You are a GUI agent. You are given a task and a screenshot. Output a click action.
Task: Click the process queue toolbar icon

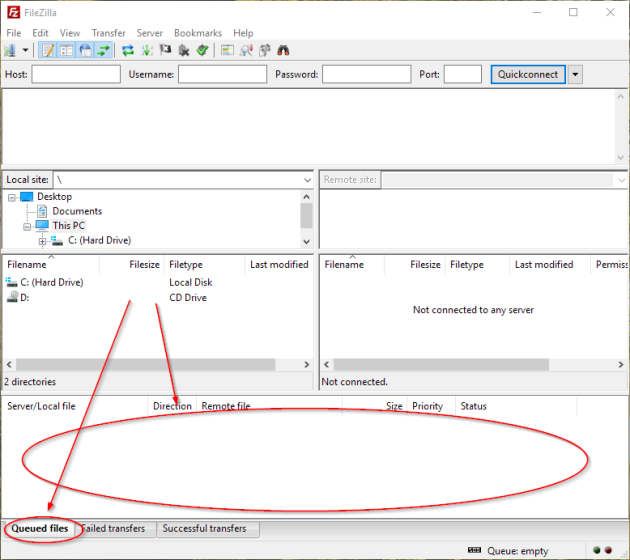(x=147, y=51)
